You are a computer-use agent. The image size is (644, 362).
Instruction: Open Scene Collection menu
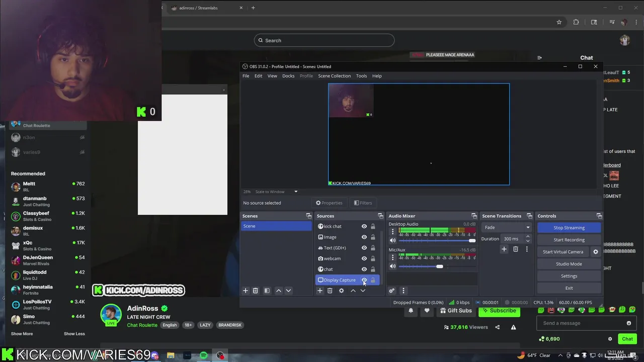coord(334,76)
